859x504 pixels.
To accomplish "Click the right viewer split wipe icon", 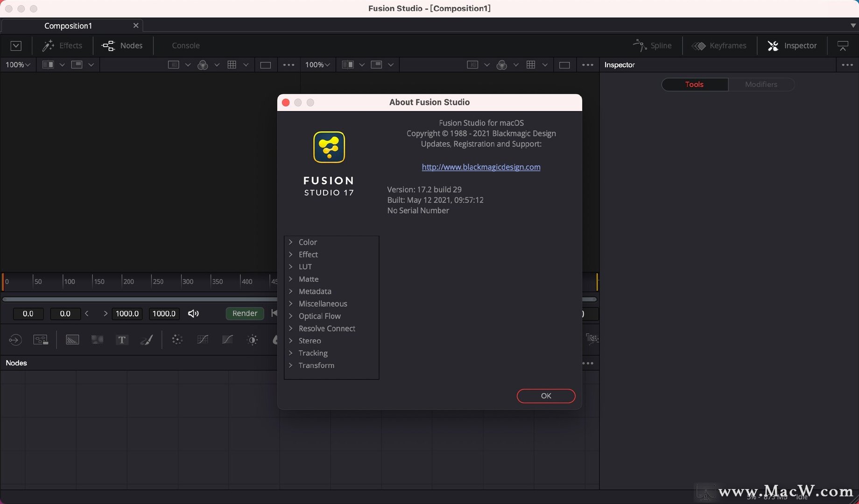I will (x=347, y=65).
